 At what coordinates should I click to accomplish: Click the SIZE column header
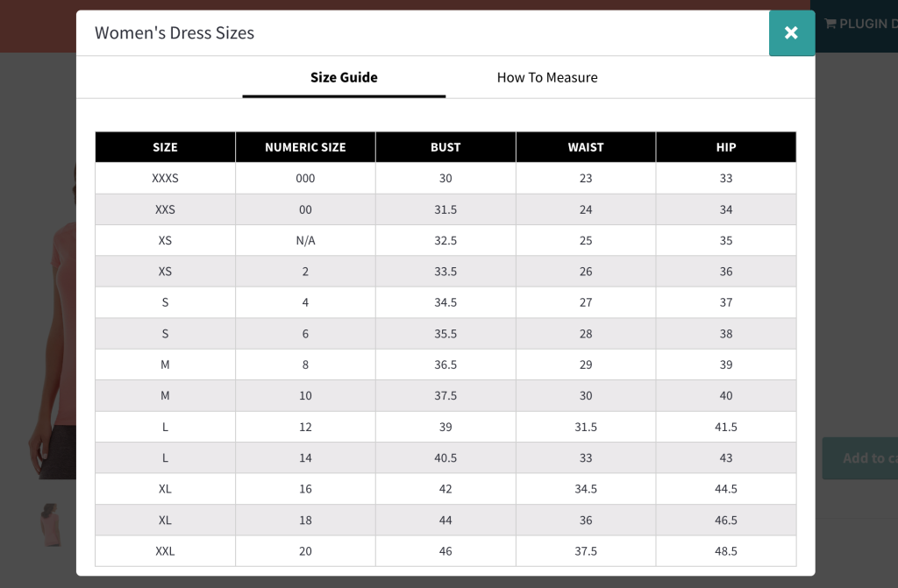pyautogui.click(x=165, y=147)
